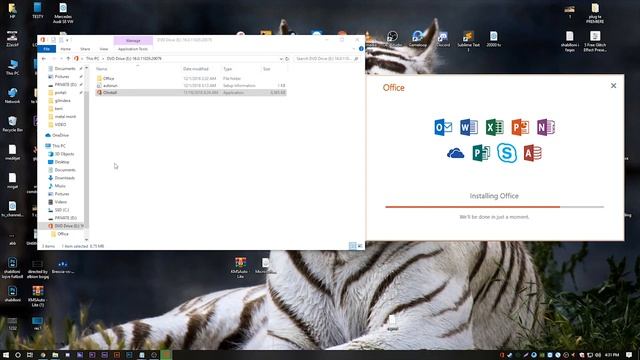Select the Sublime Text desktop shortcut
This screenshot has height=360, width=640.
[x=468, y=42]
